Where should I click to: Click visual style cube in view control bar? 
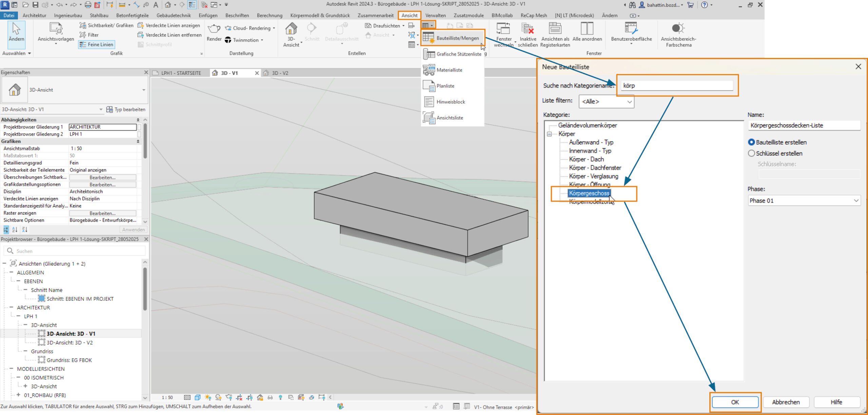pyautogui.click(x=198, y=397)
